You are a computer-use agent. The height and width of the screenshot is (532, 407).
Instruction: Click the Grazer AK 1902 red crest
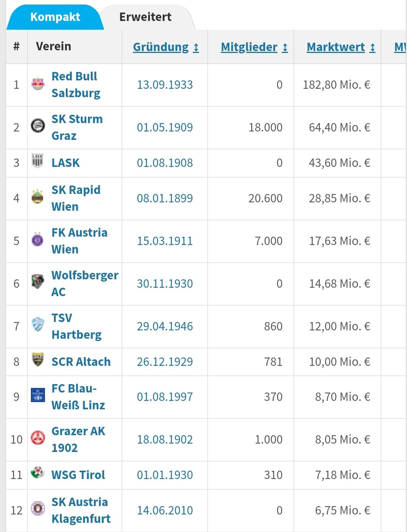pyautogui.click(x=38, y=438)
